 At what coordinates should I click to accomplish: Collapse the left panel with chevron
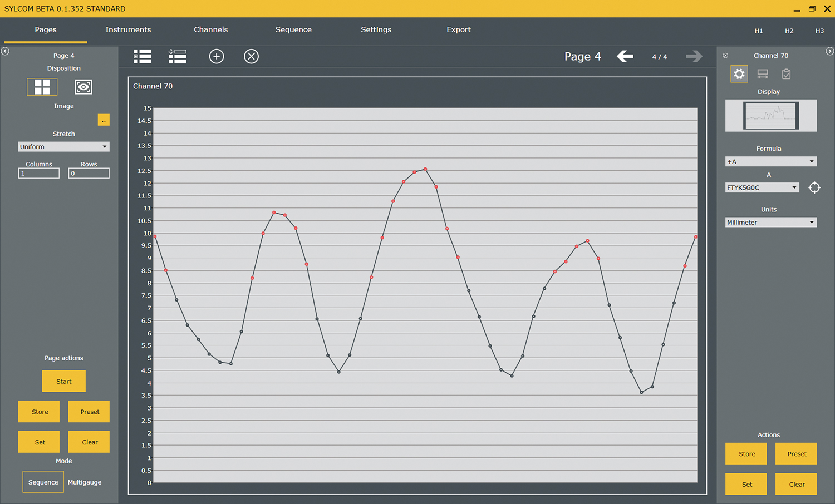coord(5,51)
